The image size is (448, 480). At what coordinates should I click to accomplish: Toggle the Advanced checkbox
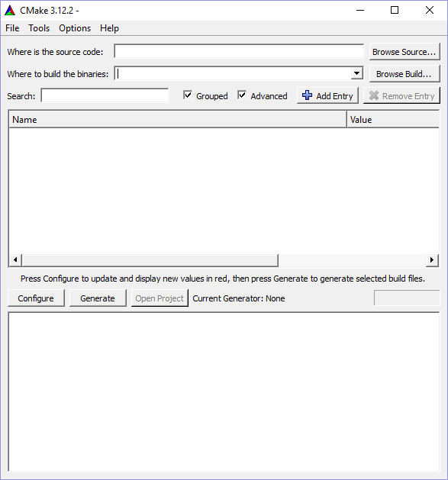tap(242, 95)
